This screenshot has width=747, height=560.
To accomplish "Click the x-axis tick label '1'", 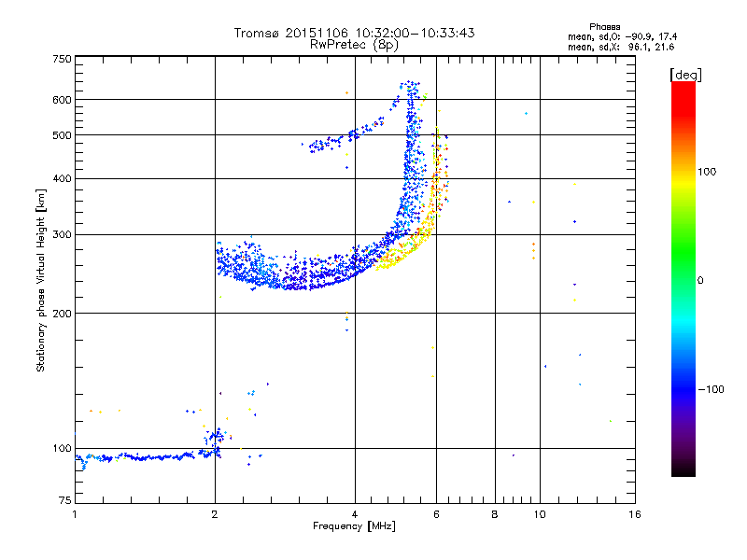I will (x=75, y=514).
